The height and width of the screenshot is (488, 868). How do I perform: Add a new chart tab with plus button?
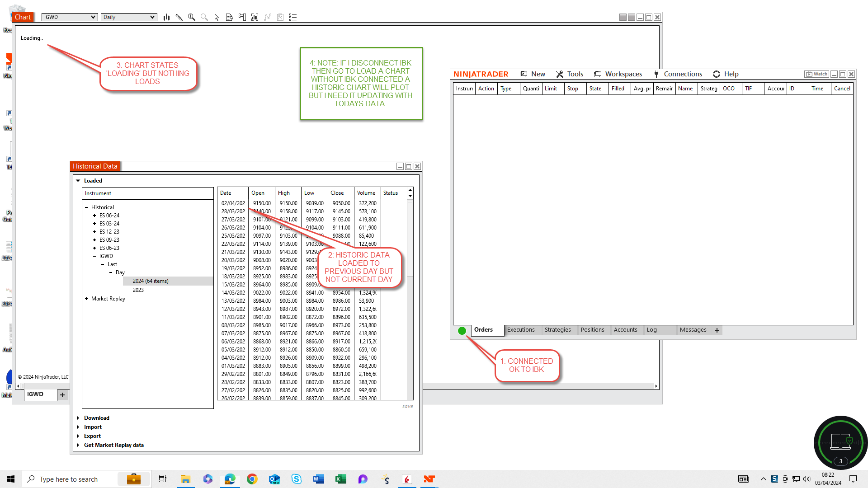62,395
